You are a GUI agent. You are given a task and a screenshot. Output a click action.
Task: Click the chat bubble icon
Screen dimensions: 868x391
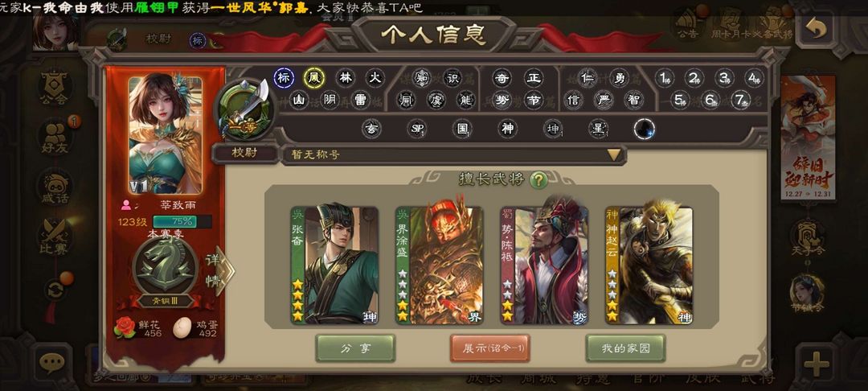(x=52, y=363)
